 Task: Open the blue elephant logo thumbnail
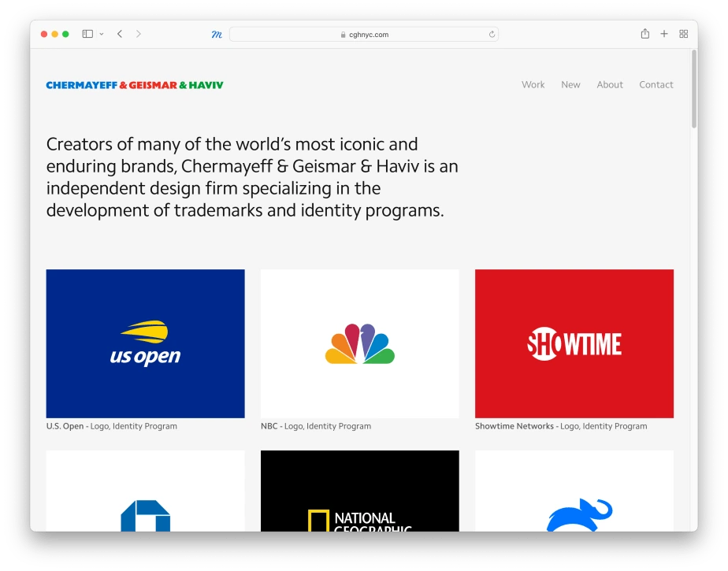pyautogui.click(x=574, y=491)
